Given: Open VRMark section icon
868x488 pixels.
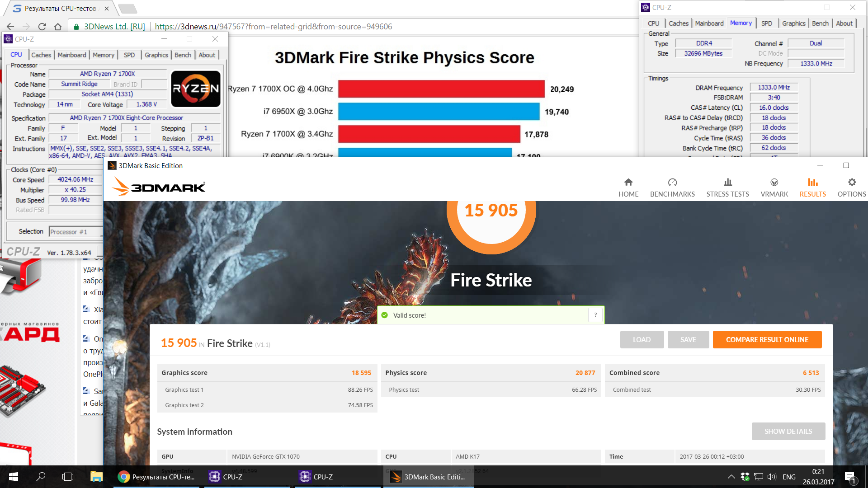Looking at the screenshot, I should point(774,183).
